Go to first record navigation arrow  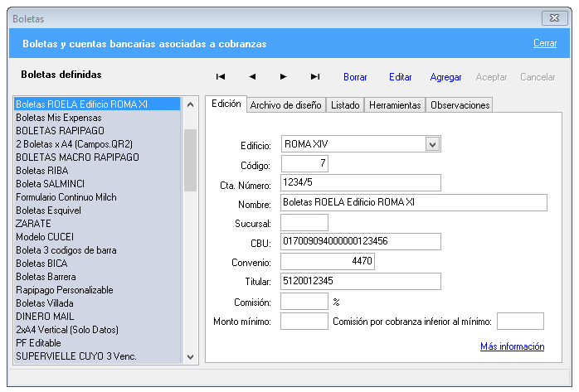pos(221,77)
